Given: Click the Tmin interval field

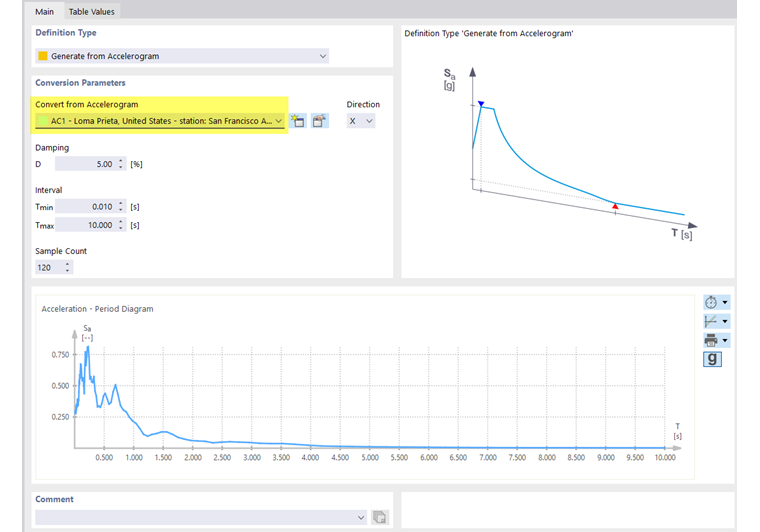Looking at the screenshot, I should pos(85,207).
